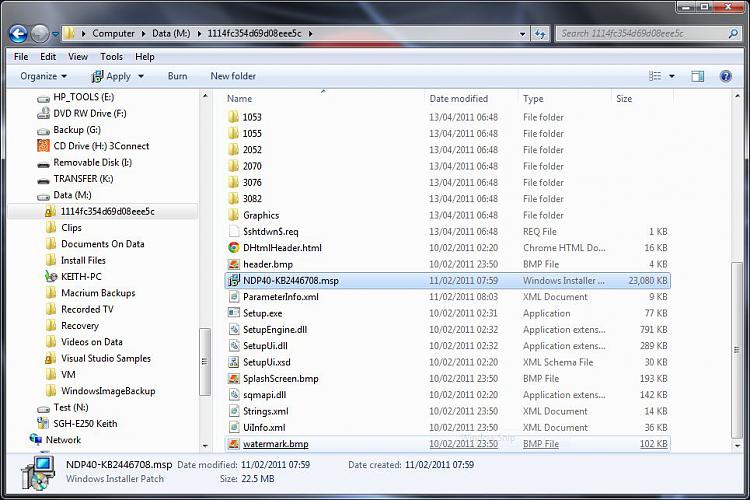This screenshot has height=500, width=750.
Task: Open KEITH-PC in the navigation pane
Action: coord(81,277)
